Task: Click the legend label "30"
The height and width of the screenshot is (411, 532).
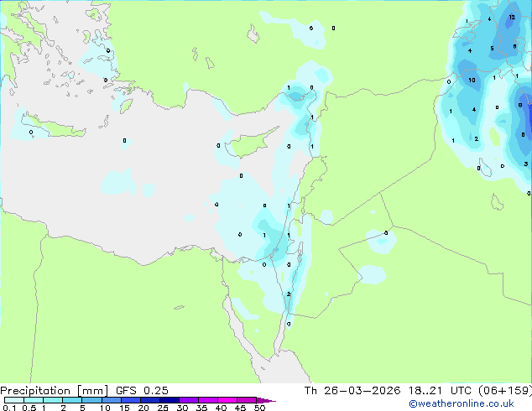Action: pos(182,408)
